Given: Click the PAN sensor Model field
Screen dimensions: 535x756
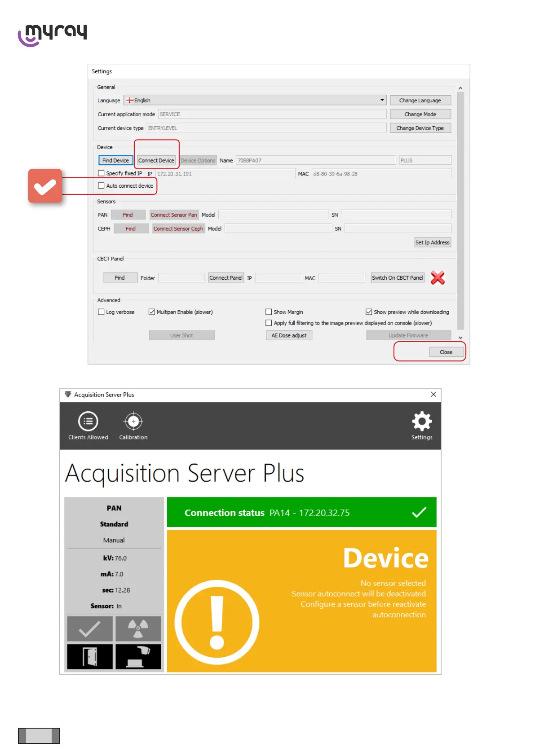Looking at the screenshot, I should (274, 215).
